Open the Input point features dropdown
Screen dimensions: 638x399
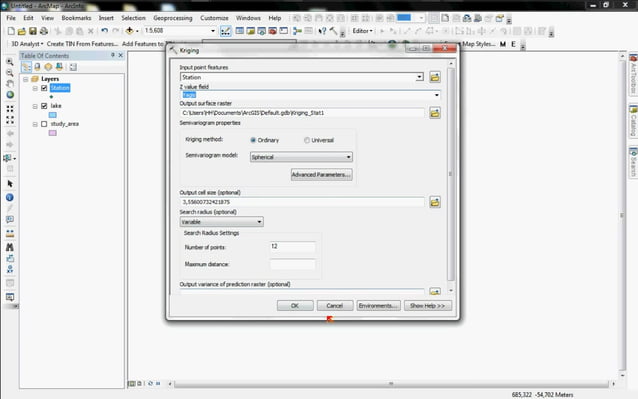420,77
